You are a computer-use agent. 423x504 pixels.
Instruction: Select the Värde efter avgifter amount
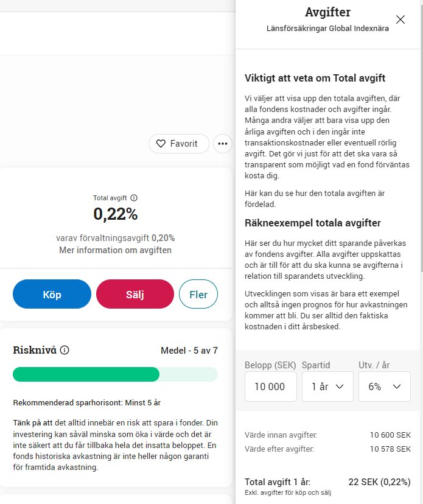pyautogui.click(x=390, y=449)
